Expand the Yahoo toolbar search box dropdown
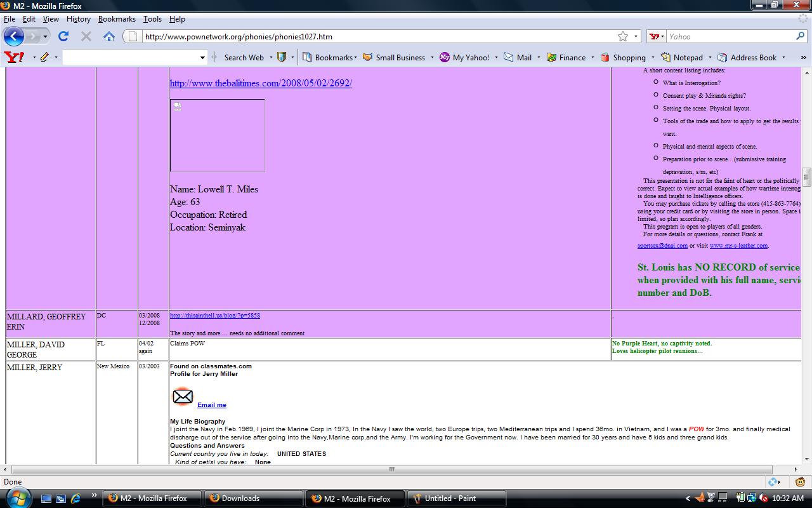 click(x=202, y=57)
